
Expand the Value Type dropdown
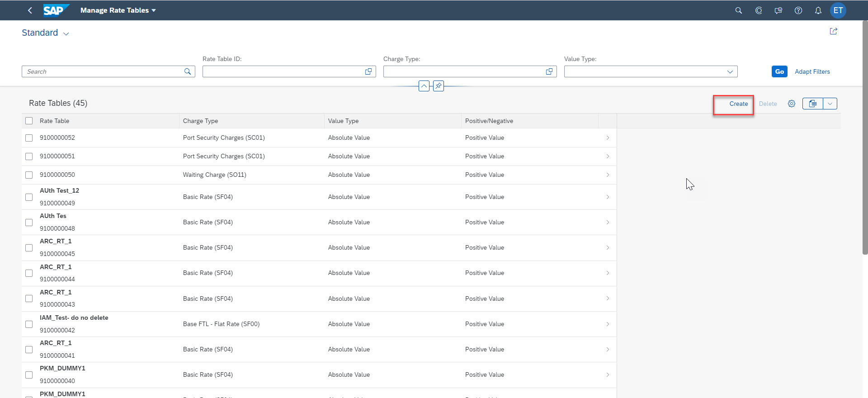click(730, 71)
